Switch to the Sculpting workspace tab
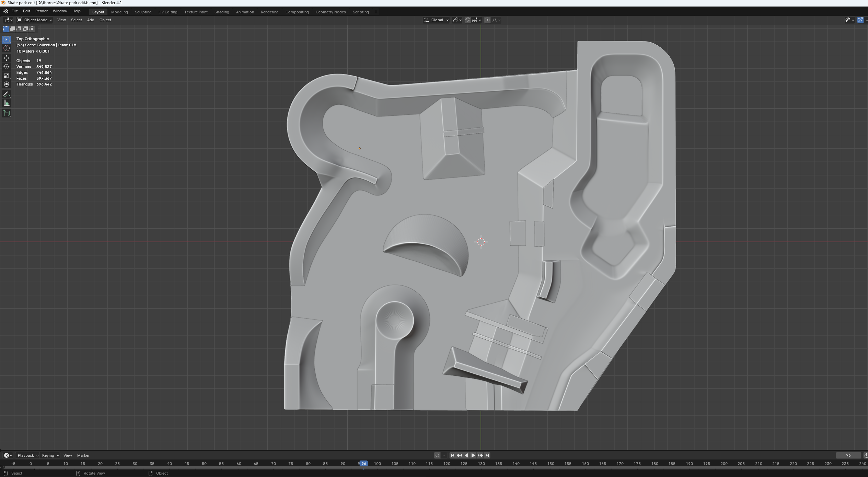Viewport: 868px width, 477px height. tap(143, 12)
